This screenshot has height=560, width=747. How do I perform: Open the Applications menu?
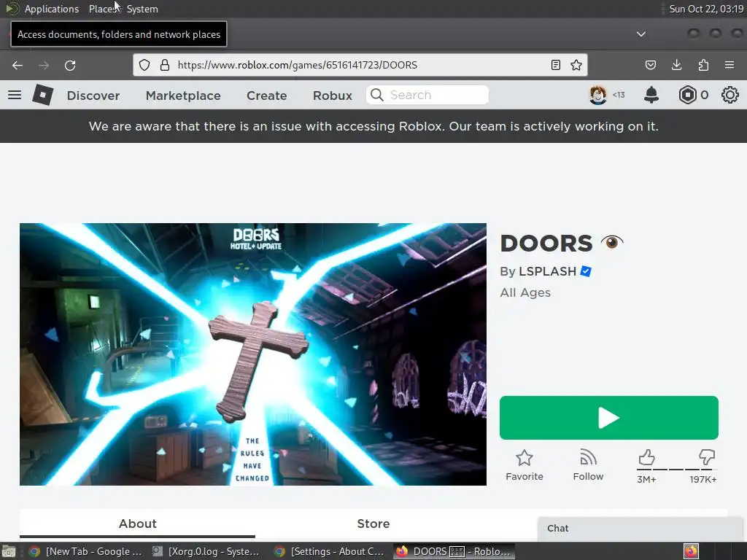(x=52, y=9)
